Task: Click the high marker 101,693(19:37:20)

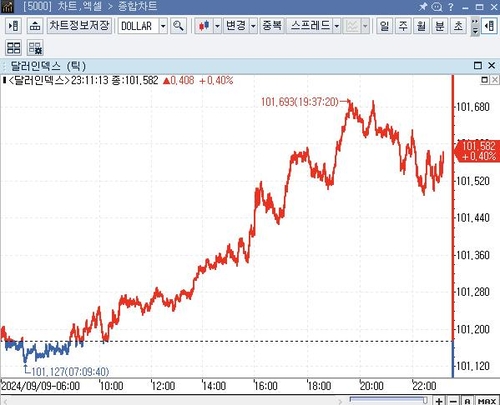Action: tap(300, 102)
